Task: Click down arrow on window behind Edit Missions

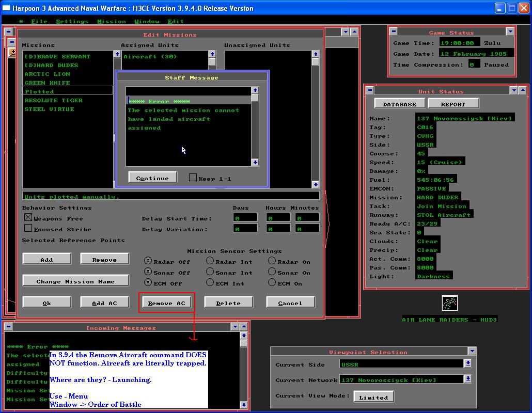Action: click(346, 32)
